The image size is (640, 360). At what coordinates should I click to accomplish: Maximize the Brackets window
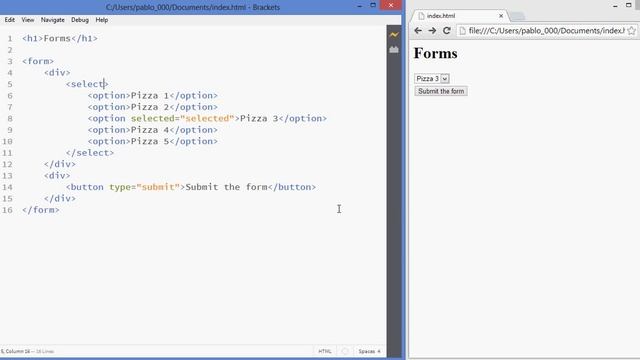tap(373, 5)
